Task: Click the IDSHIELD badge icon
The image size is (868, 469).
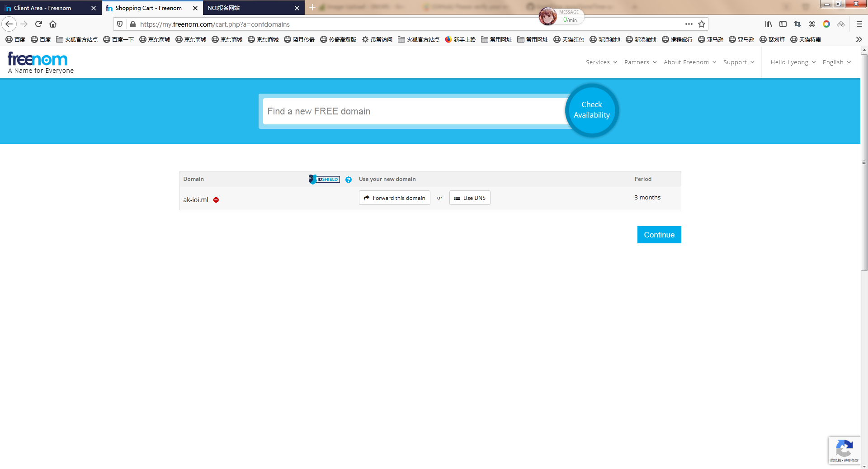Action: [x=324, y=179]
